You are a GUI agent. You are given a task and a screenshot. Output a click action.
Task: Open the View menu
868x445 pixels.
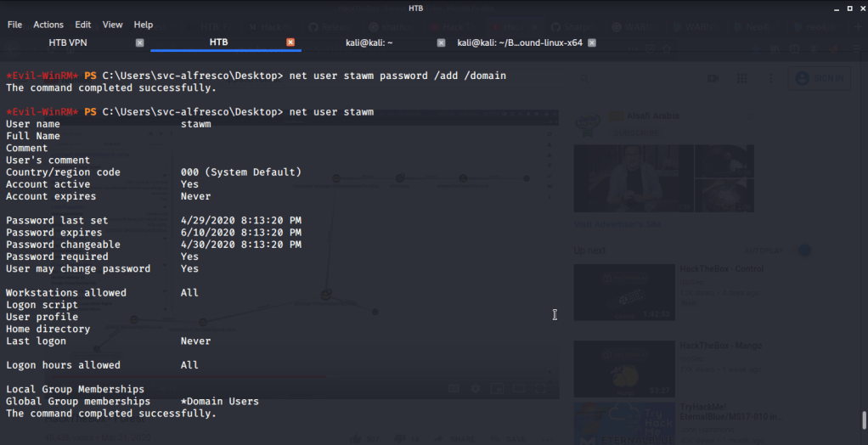click(113, 25)
